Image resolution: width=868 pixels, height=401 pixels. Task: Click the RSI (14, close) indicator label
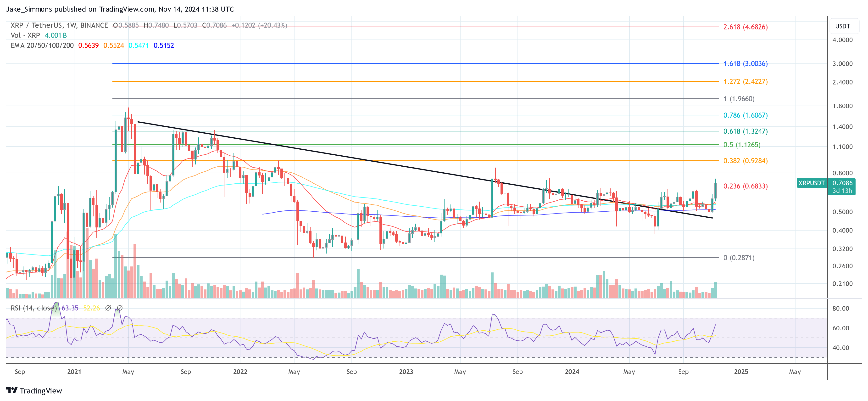coord(34,308)
